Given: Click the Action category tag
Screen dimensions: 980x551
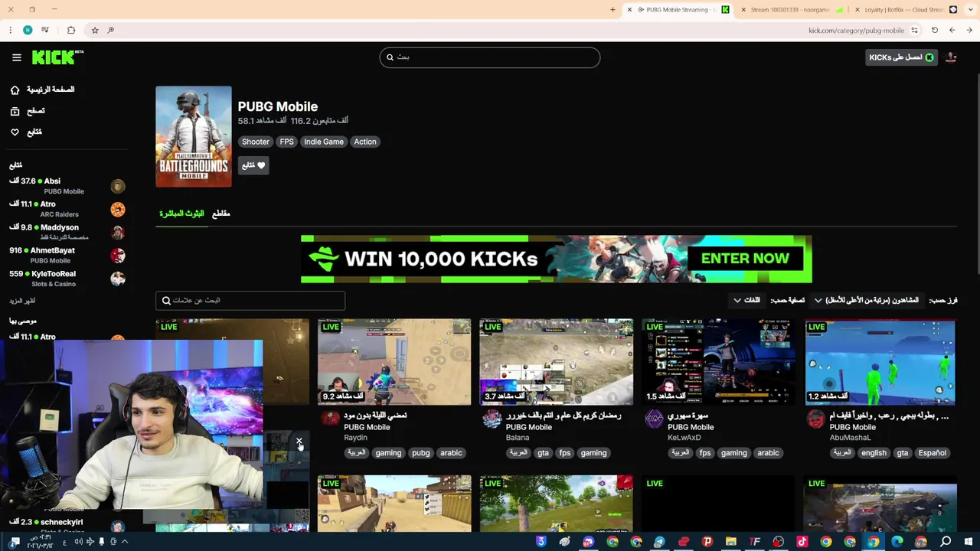Looking at the screenshot, I should (365, 142).
